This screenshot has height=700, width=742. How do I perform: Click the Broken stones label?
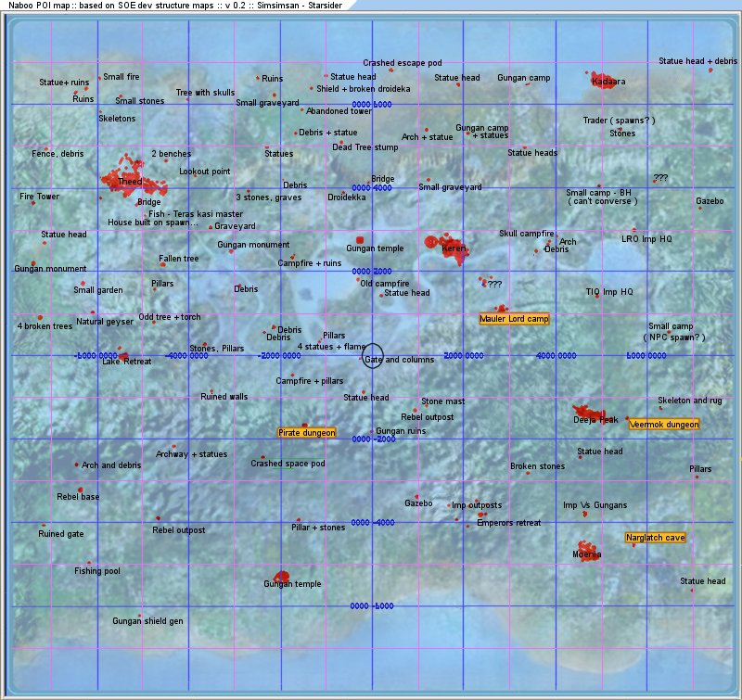click(537, 466)
